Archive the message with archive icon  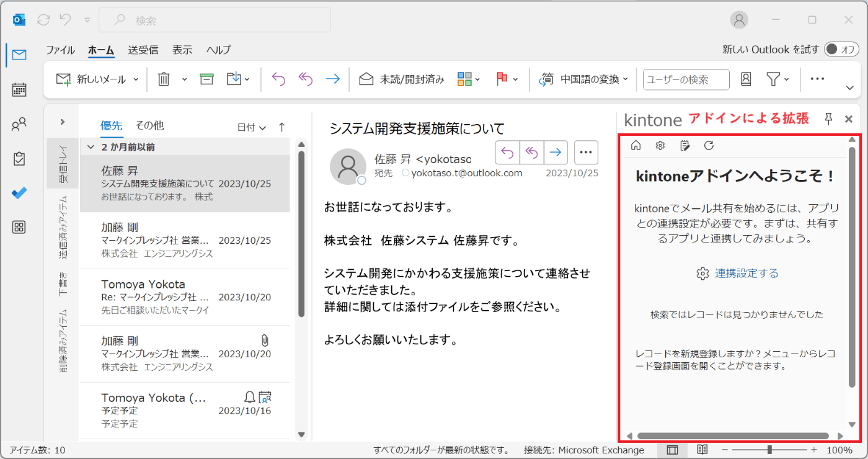[206, 79]
